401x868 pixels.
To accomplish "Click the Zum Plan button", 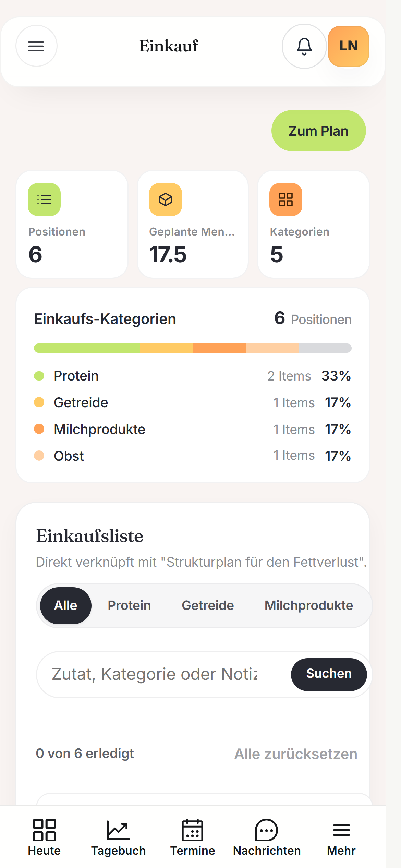I will pos(319,131).
